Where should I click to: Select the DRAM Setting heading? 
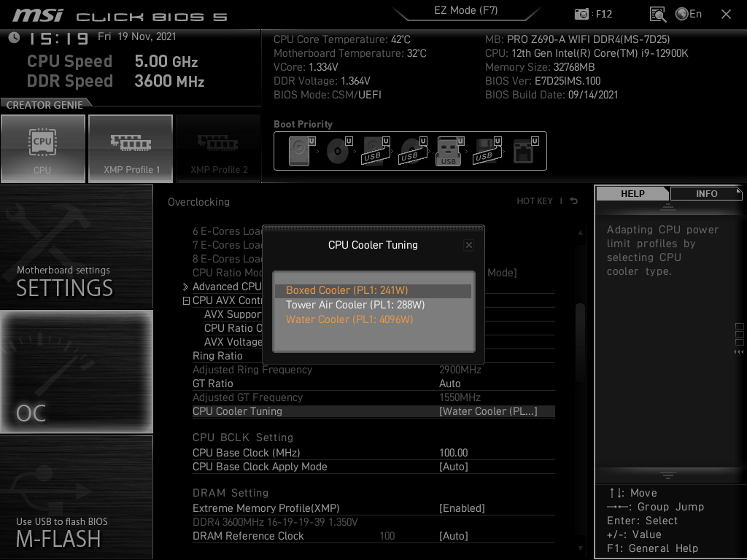tap(230, 492)
